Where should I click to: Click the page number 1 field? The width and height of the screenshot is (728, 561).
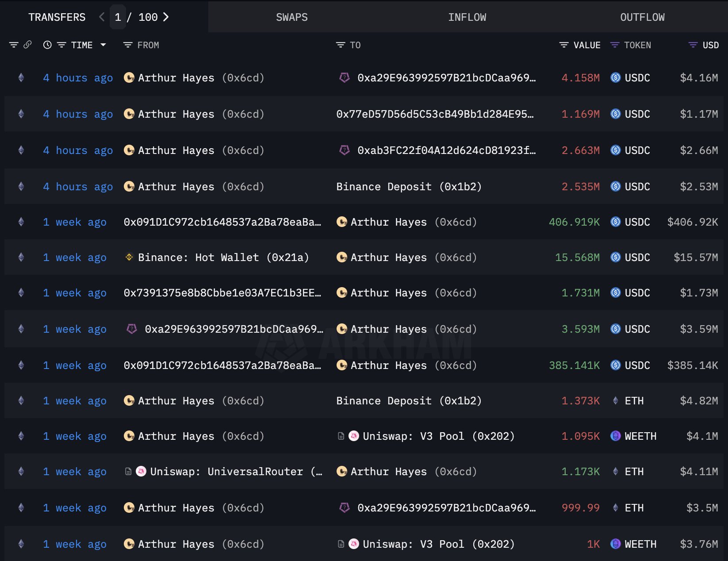(x=118, y=17)
